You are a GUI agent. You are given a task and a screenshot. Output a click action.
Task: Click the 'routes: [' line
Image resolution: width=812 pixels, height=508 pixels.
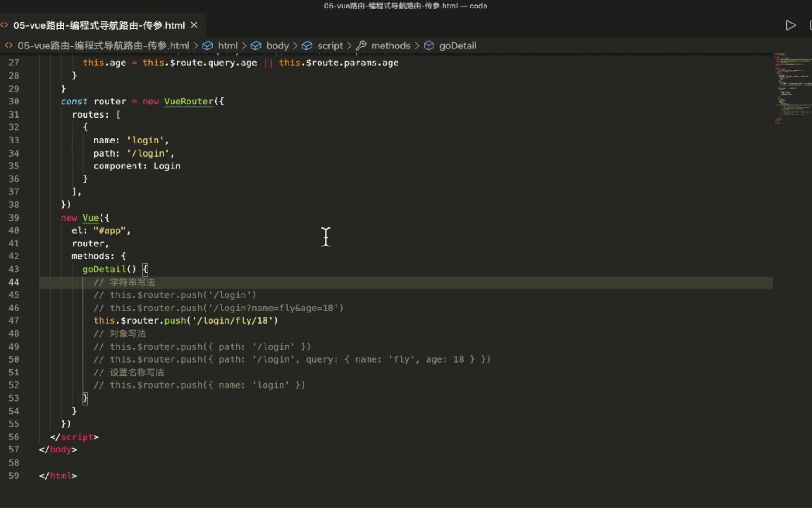pos(96,114)
